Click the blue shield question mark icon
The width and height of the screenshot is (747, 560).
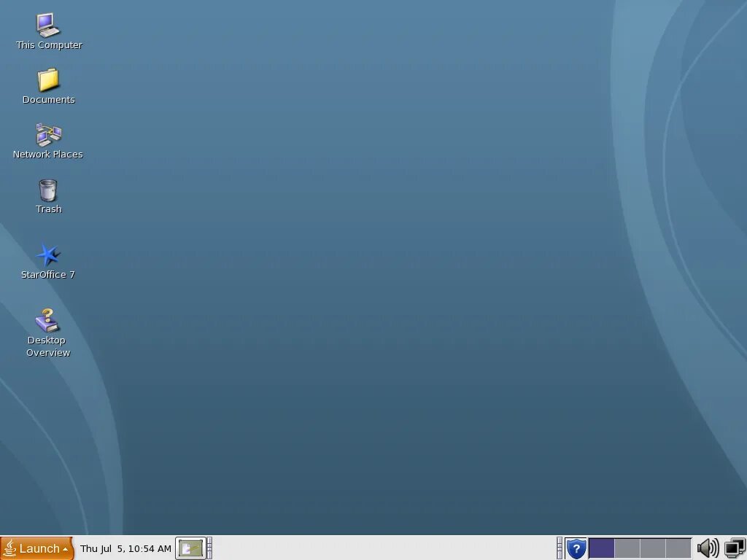coord(576,548)
